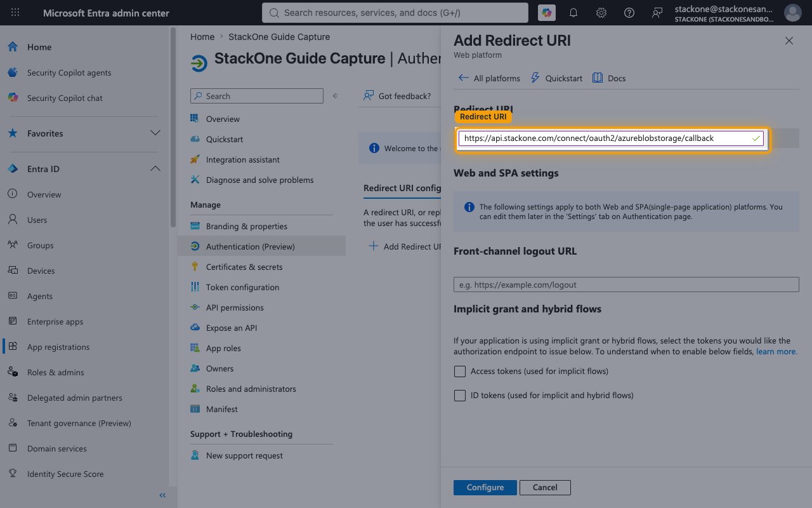Click into the Redirect URI field
The width and height of the screenshot is (812, 508).
(x=611, y=138)
